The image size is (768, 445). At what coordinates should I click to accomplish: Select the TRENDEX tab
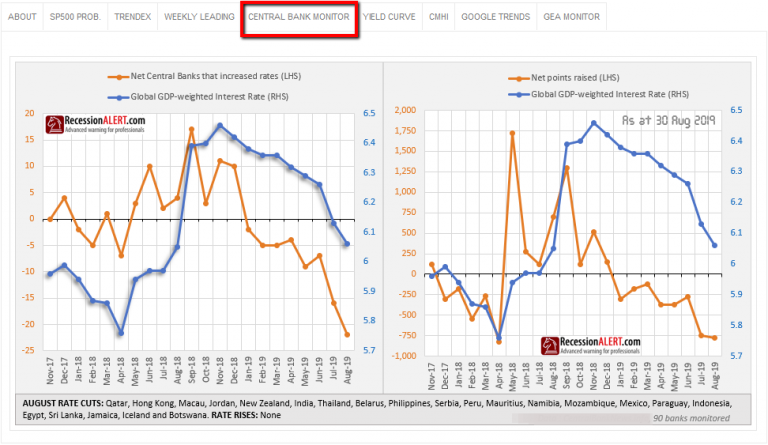[132, 17]
